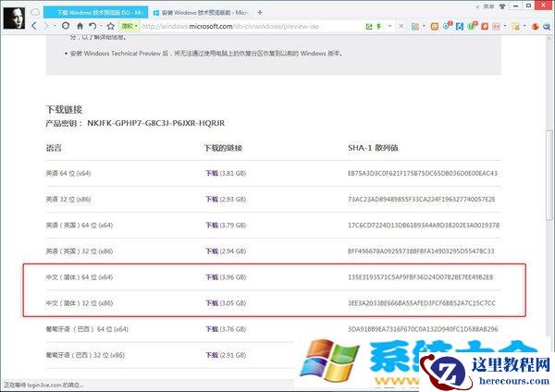Click SHA-1 hash starting with 73AC23AD
Image resolution: width=555 pixels, height=392 pixels.
(422, 199)
